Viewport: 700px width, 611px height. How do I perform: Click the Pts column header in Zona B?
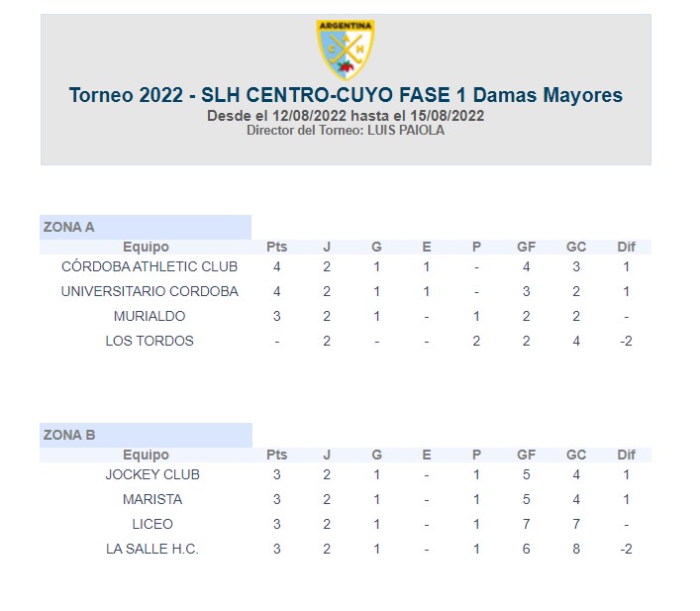coord(277,455)
